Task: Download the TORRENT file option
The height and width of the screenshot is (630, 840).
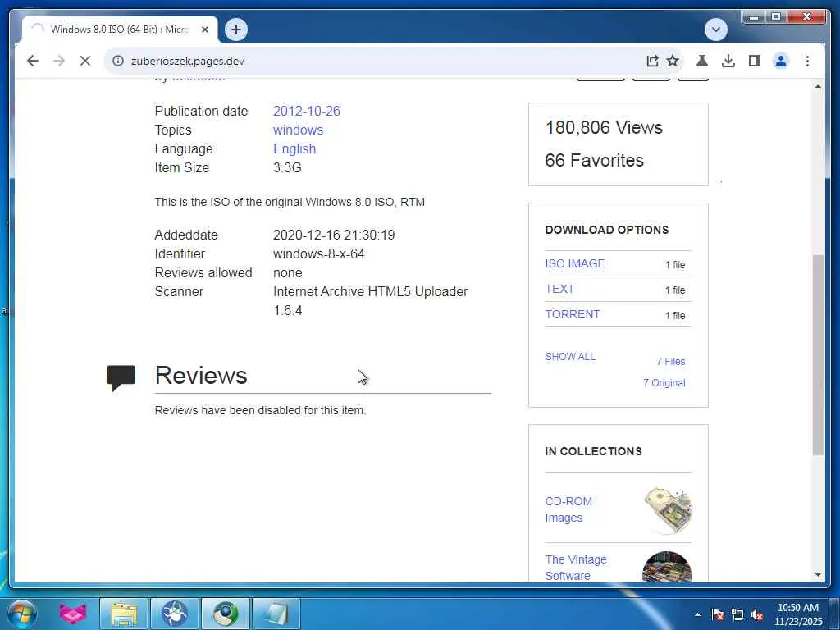Action: click(572, 314)
